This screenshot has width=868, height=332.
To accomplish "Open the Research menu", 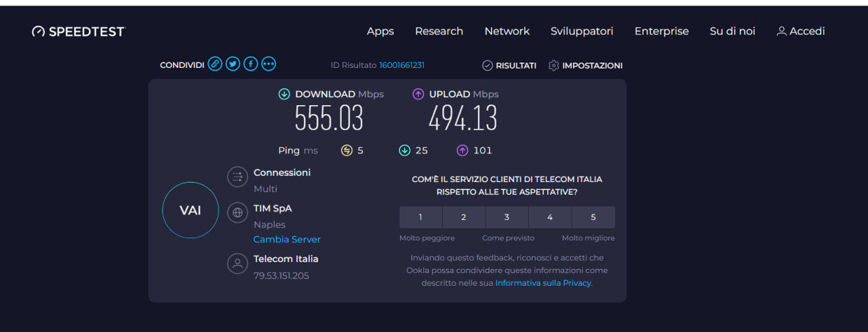I will tap(439, 31).
